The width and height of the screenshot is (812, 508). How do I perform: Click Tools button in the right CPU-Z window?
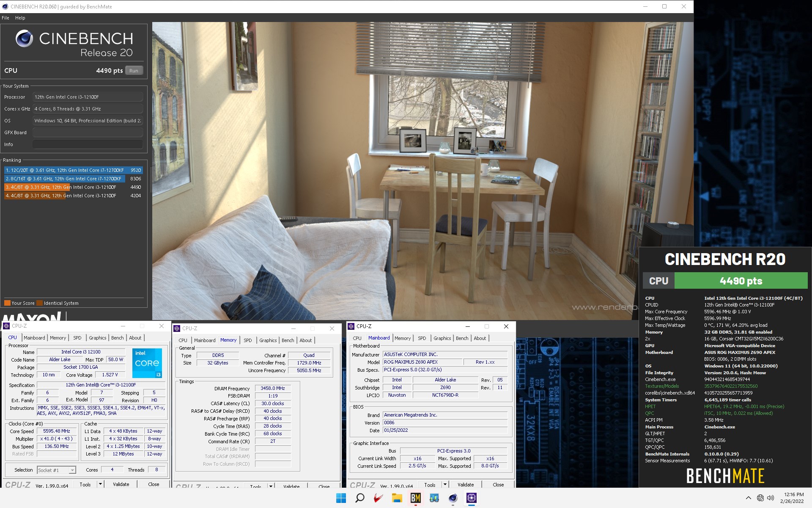[430, 485]
